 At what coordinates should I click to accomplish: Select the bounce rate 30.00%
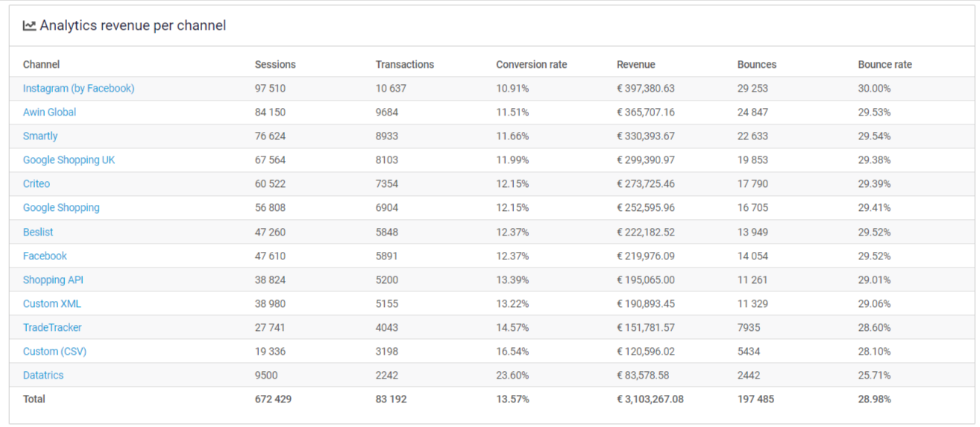874,88
